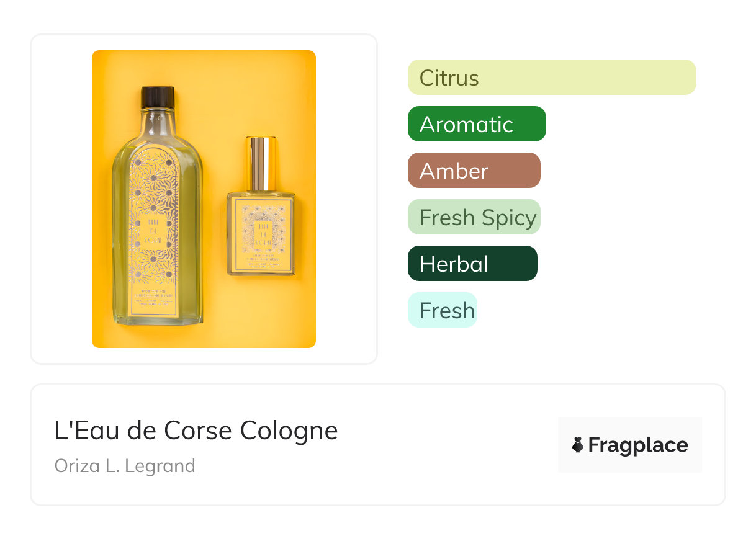Viewport: 756px width, 536px height.
Task: Click the Fragplace wordmark text
Action: 638,445
